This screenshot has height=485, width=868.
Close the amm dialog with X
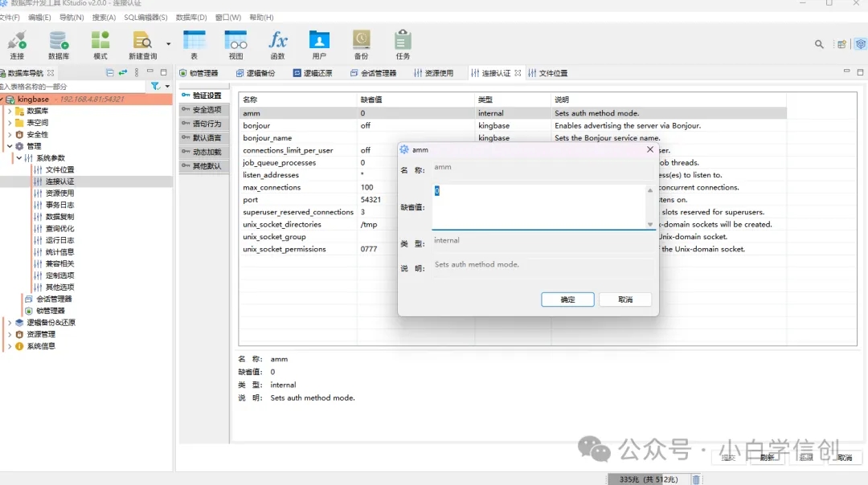point(650,149)
